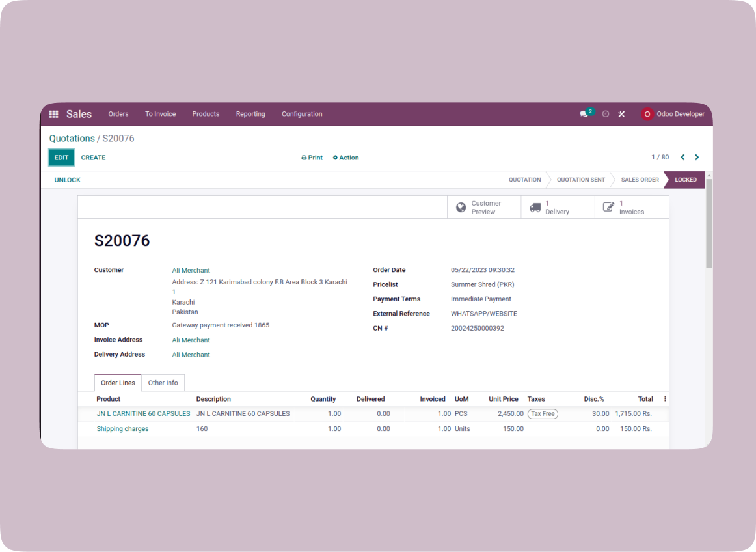This screenshot has height=552, width=756.
Task: Click the UNLOCK button
Action: click(68, 180)
